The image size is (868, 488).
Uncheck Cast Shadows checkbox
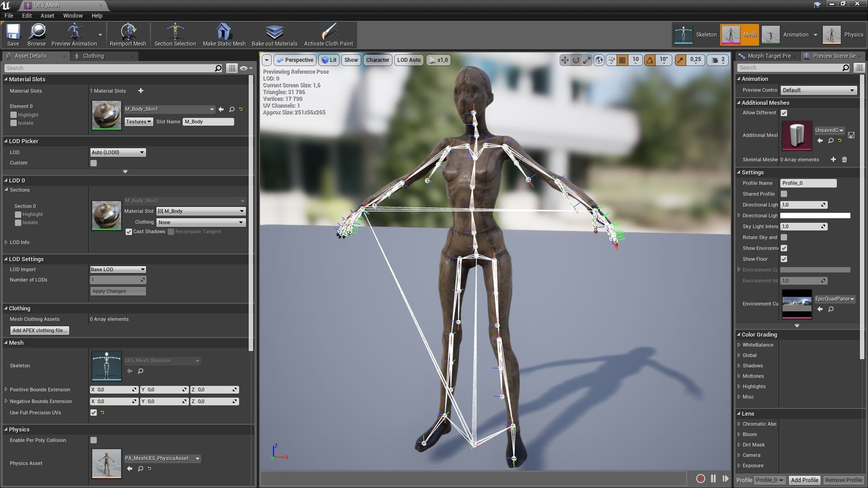[x=129, y=232]
